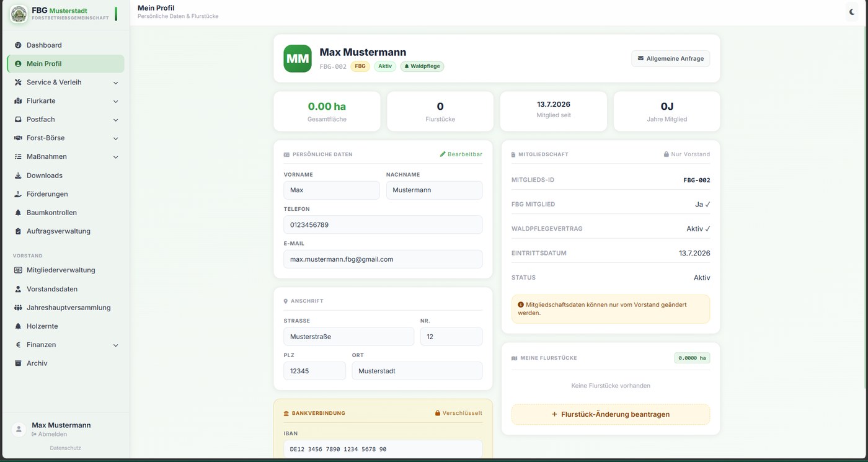The width and height of the screenshot is (868, 462).
Task: Toggle dark mode with the moon icon
Action: tap(852, 12)
